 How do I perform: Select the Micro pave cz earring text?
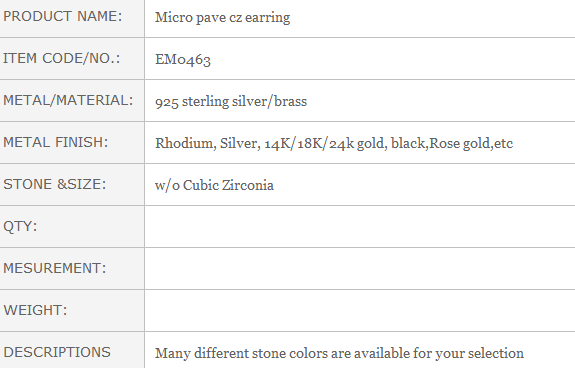(222, 18)
